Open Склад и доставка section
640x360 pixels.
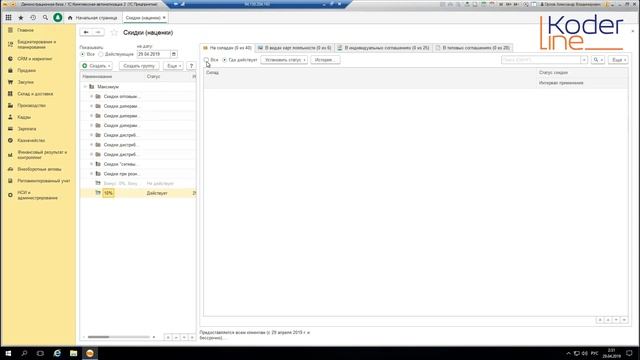coord(35,94)
